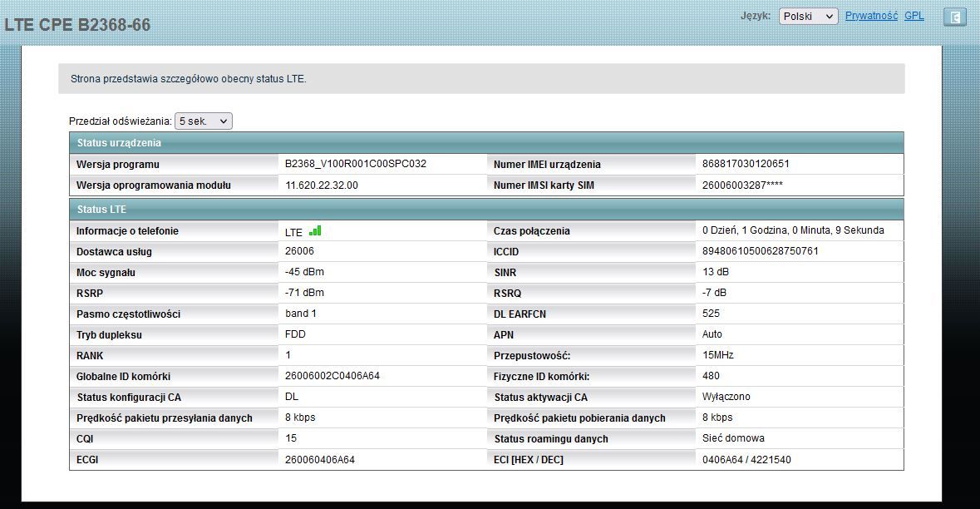The width and height of the screenshot is (980, 509).
Task: Open the Język language dropdown
Action: coord(808,17)
